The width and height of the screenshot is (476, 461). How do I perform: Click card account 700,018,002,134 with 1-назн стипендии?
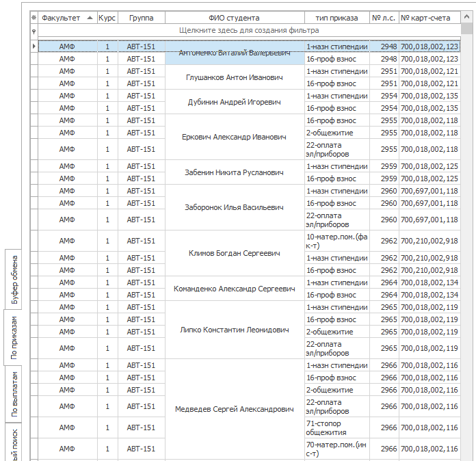[x=429, y=282]
